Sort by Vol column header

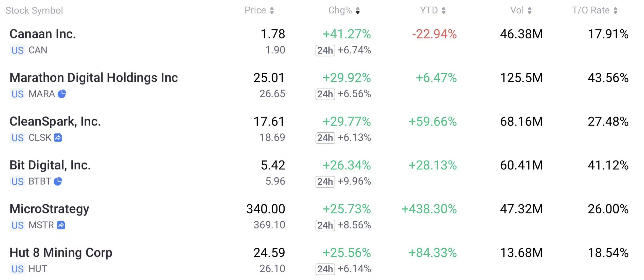coord(521,10)
